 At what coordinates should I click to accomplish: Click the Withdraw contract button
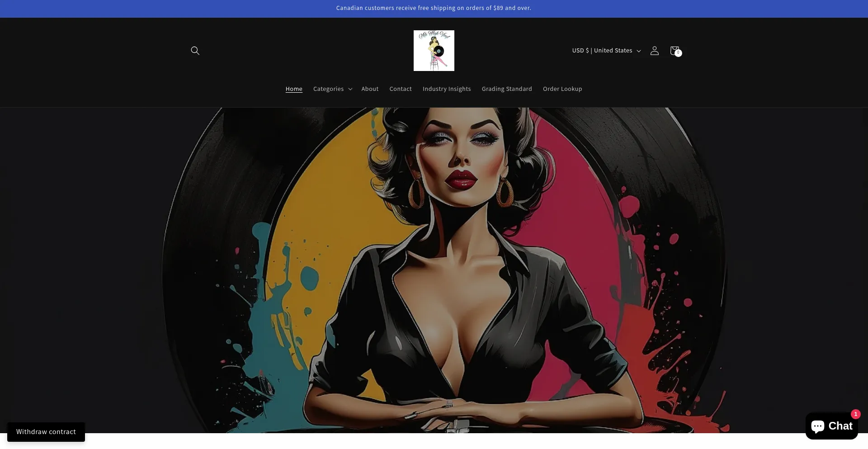tap(46, 432)
